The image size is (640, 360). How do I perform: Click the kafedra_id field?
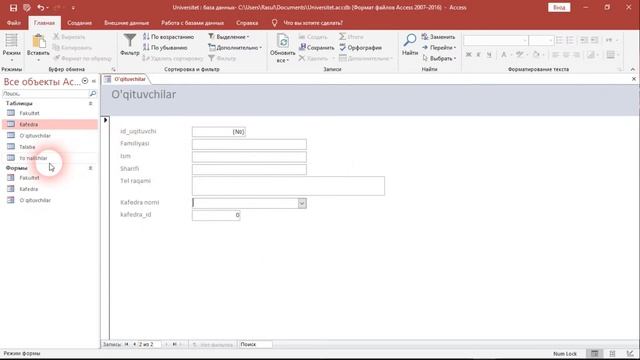point(216,215)
